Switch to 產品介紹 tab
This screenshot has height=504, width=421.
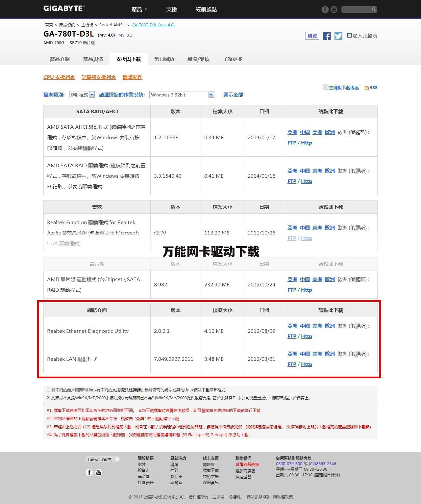click(x=60, y=59)
